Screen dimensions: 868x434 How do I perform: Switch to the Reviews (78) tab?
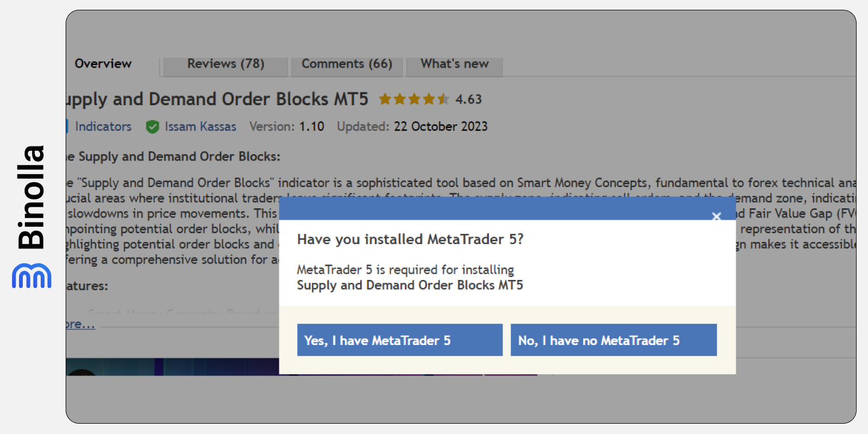[x=225, y=64]
